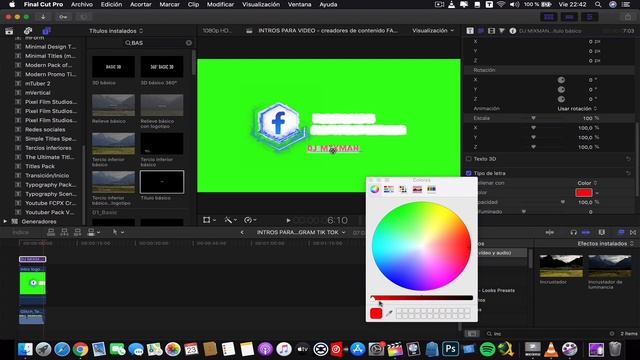Show the Video Inspector filmstrip icon
Screen dimensions: 640x360
pyautogui.click(x=491, y=31)
